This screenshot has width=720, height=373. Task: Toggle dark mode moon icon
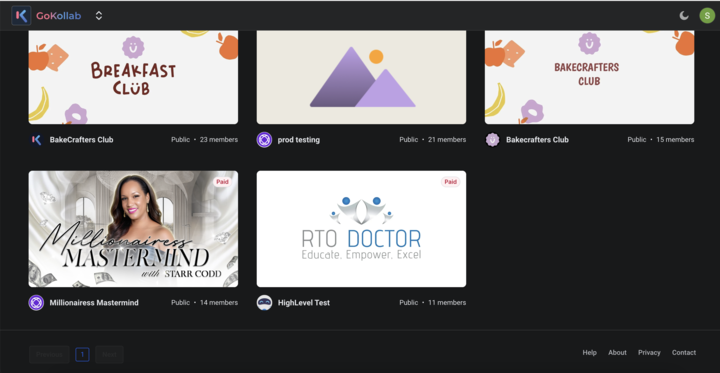tap(684, 16)
